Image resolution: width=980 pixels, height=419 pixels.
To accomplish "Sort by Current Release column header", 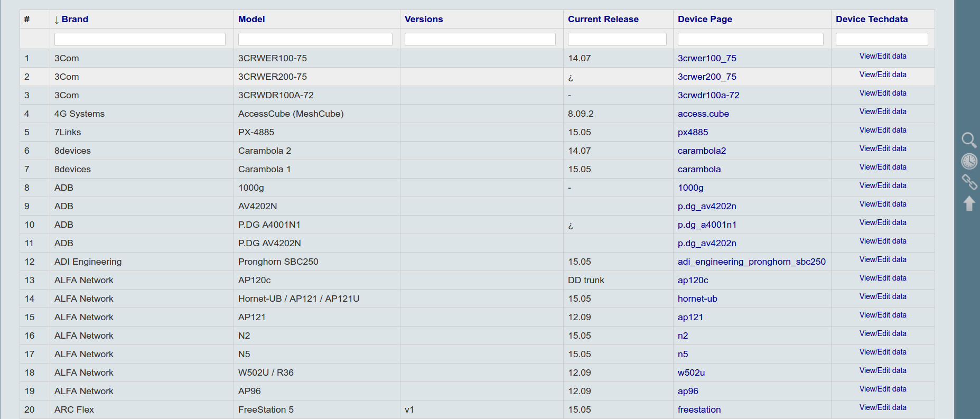I will [603, 20].
